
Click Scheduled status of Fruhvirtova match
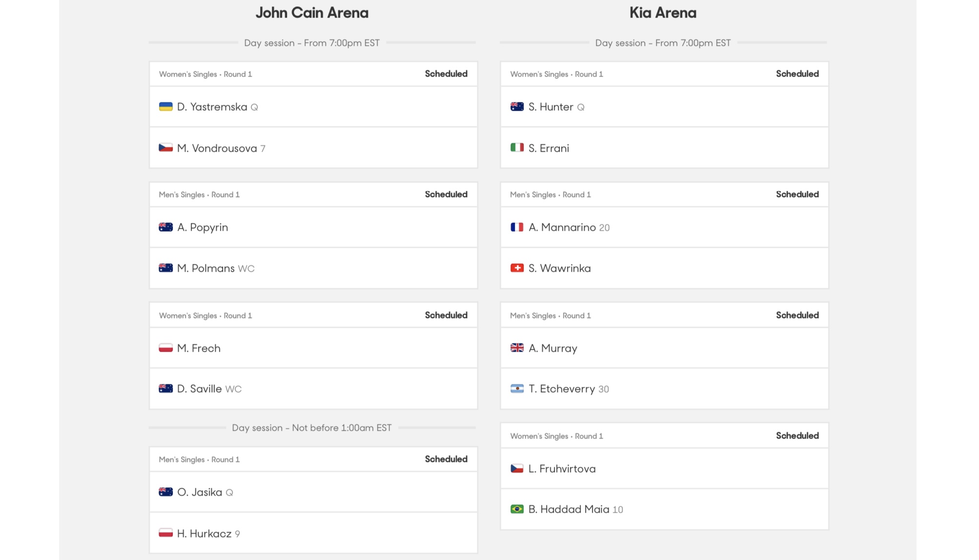point(797,436)
